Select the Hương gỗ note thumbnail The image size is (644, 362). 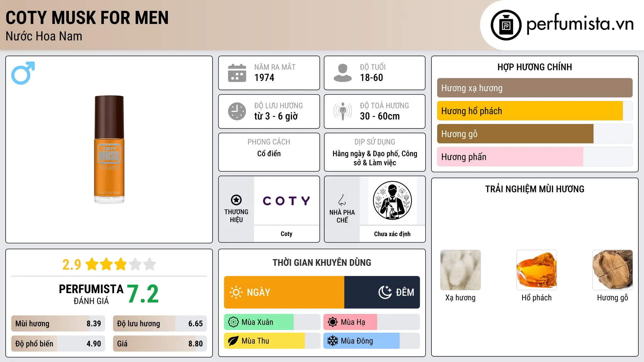[x=613, y=270]
